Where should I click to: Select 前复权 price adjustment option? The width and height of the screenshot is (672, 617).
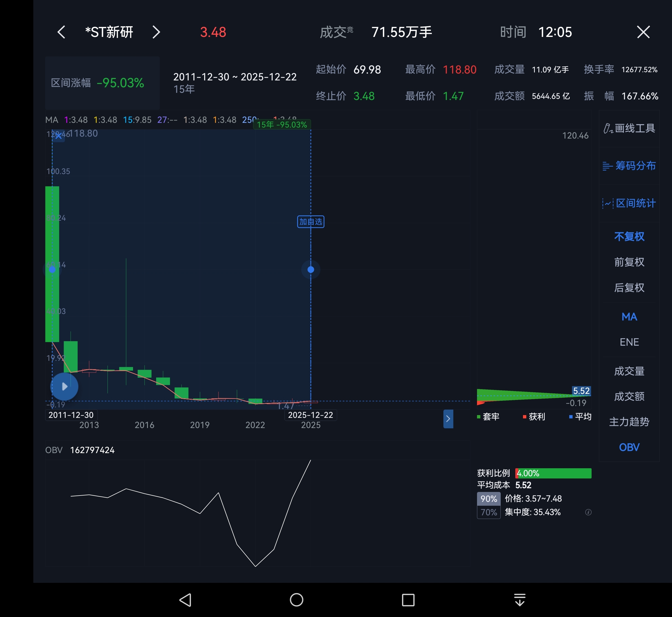pyautogui.click(x=629, y=262)
